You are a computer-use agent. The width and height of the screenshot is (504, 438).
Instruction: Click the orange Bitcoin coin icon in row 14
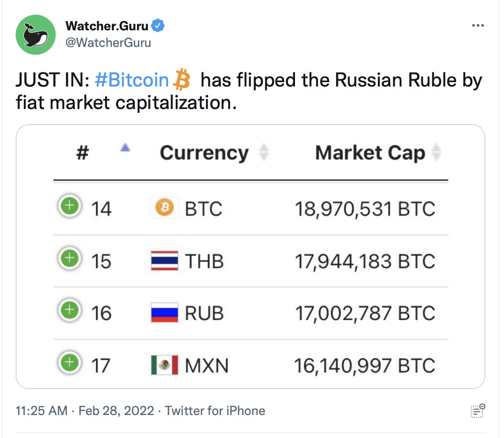[x=165, y=207]
